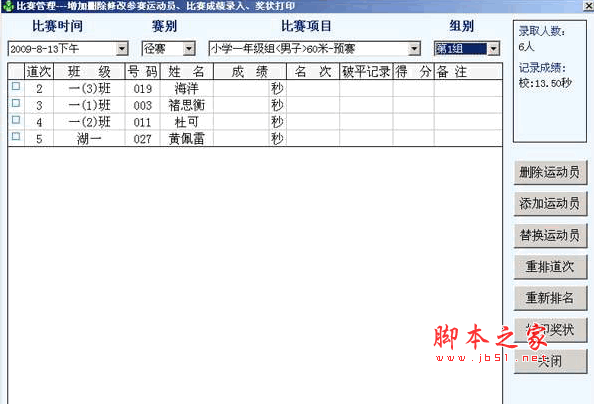Click the 姓名 column header
Screen dimensions: 594x404
tap(187, 71)
